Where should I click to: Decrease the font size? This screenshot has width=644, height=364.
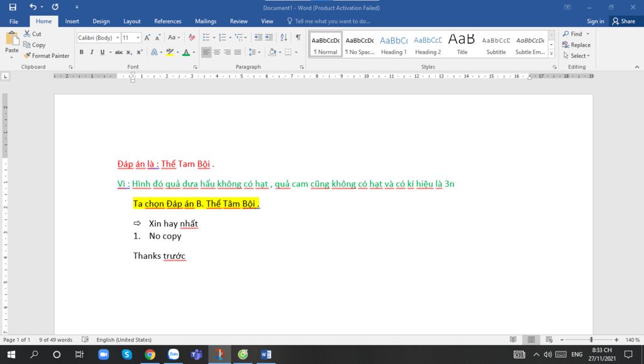click(x=158, y=37)
